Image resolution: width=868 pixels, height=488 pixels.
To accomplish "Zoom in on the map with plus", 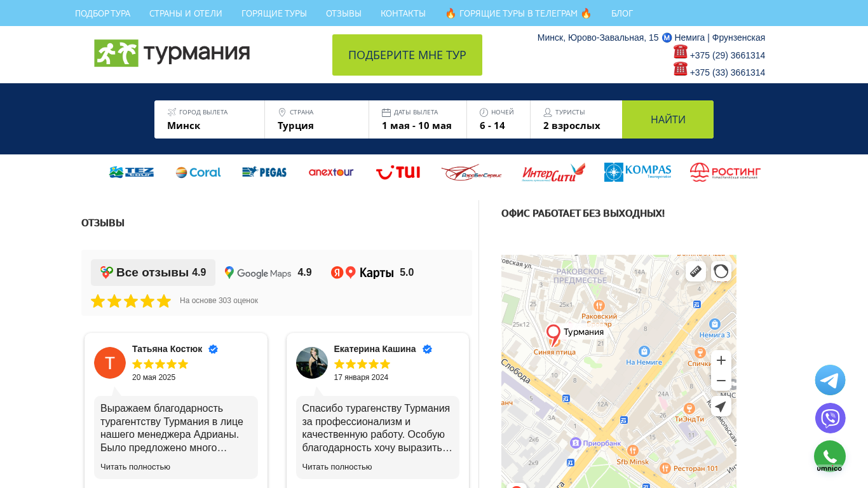I will 721,360.
